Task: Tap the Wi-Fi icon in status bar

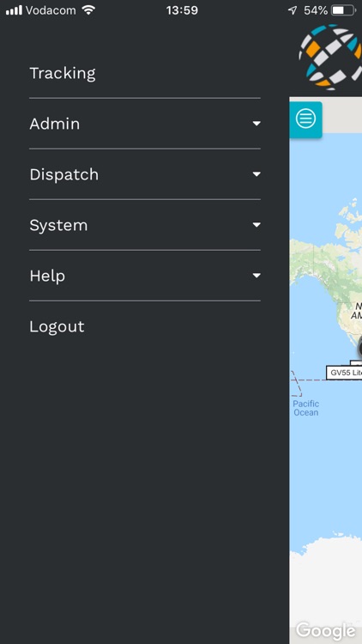Action: [88, 10]
